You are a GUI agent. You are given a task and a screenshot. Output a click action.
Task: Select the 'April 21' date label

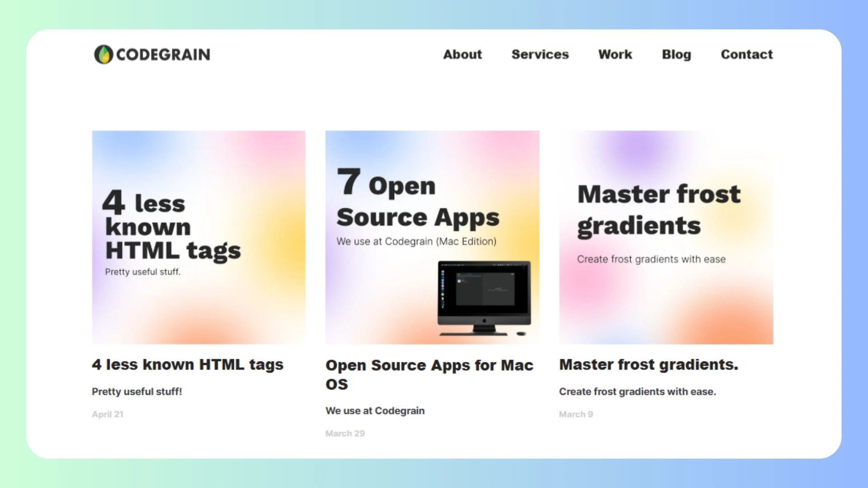(108, 414)
